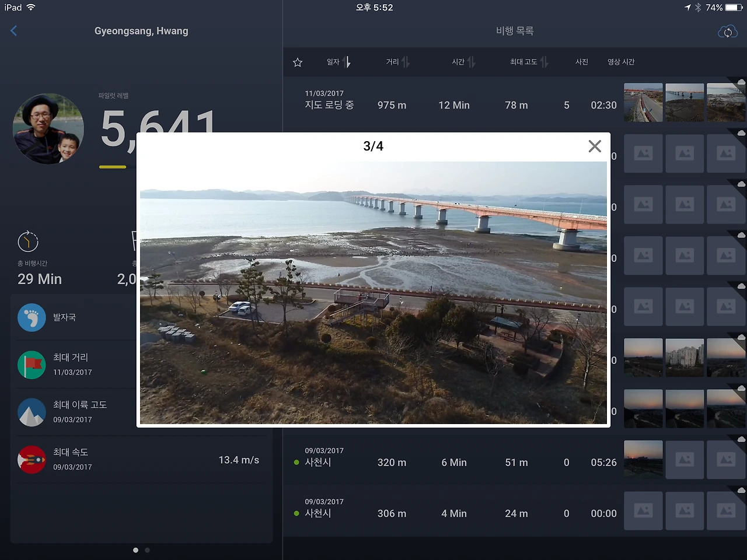Open the 최대 거리 record entry
The image size is (747, 560).
tap(142, 365)
